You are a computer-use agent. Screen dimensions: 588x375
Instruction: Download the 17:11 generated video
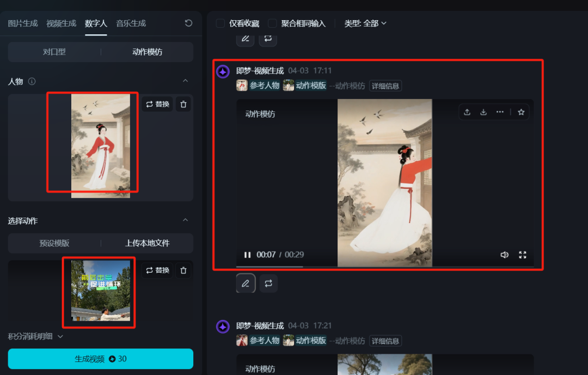click(483, 112)
